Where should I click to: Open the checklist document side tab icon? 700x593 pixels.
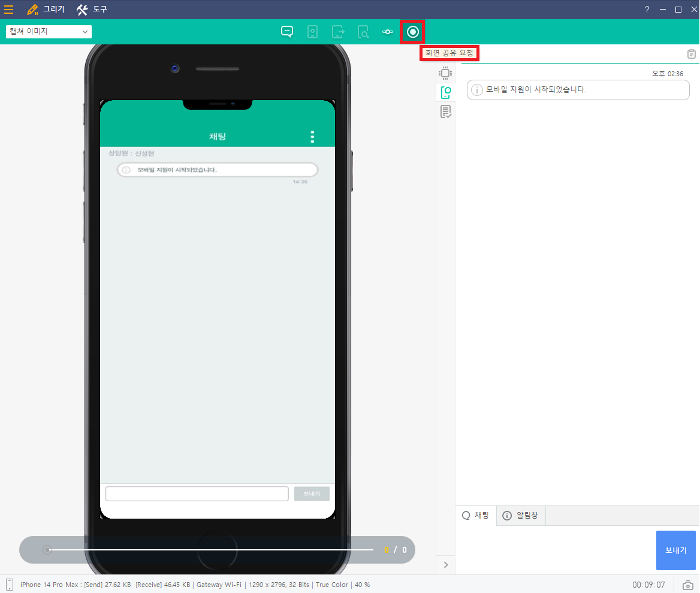coord(445,112)
